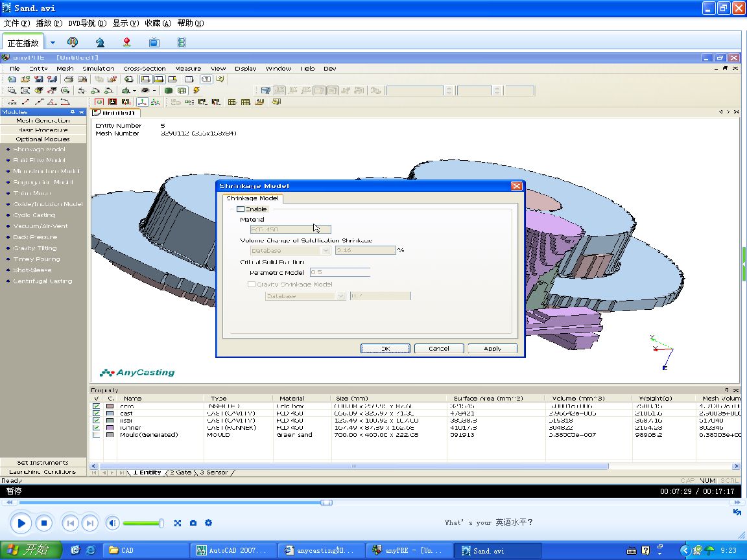The height and width of the screenshot is (560, 747).
Task: Mute the player volume speaker icon
Action: pos(112,523)
